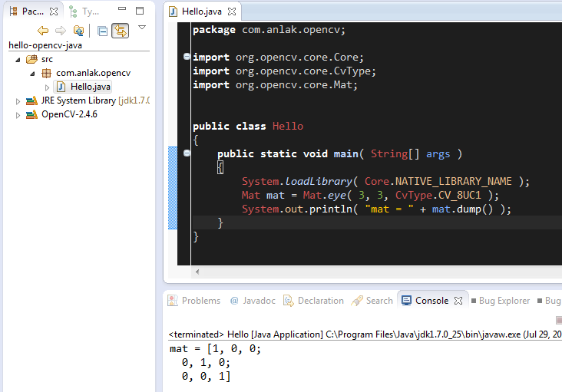The image size is (562, 392).
Task: Click the Collapse All icon in Package Explorer
Action: click(x=102, y=31)
